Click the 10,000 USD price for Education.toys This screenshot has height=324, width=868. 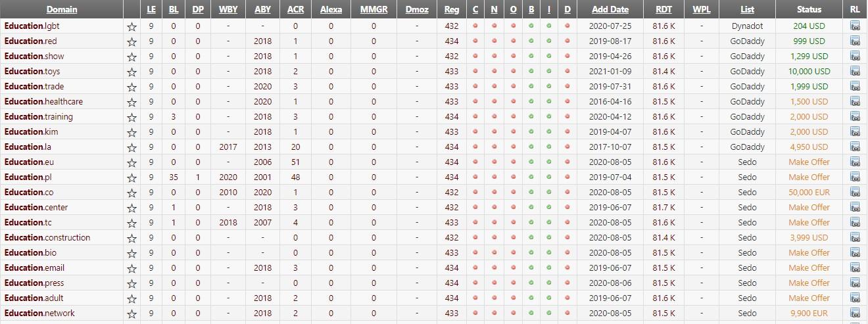tap(809, 71)
